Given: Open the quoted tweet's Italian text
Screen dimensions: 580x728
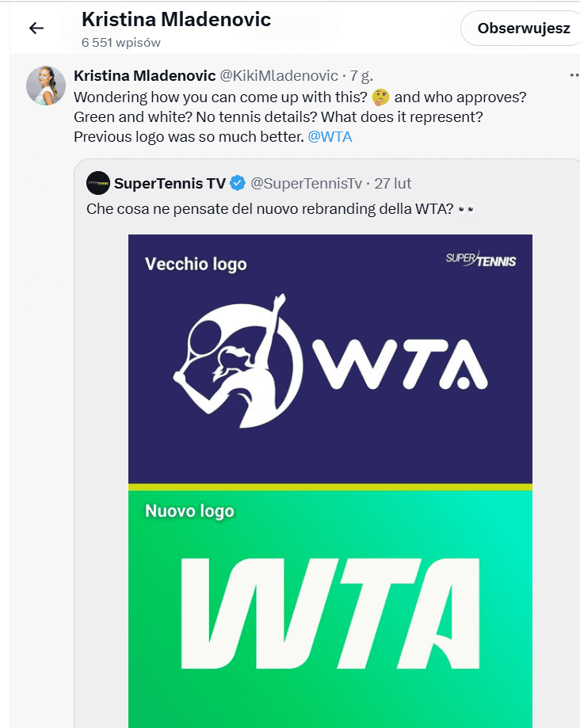Looking at the screenshot, I should pos(269,209).
